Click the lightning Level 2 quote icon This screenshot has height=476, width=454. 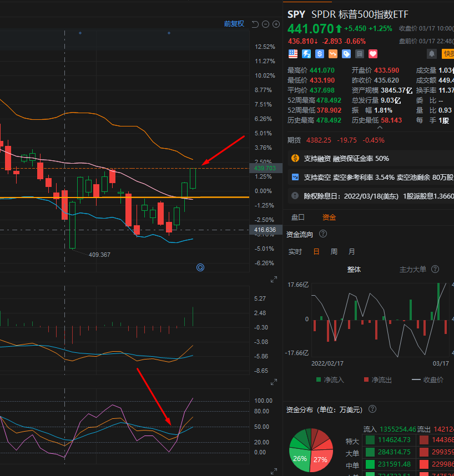tap(306, 54)
